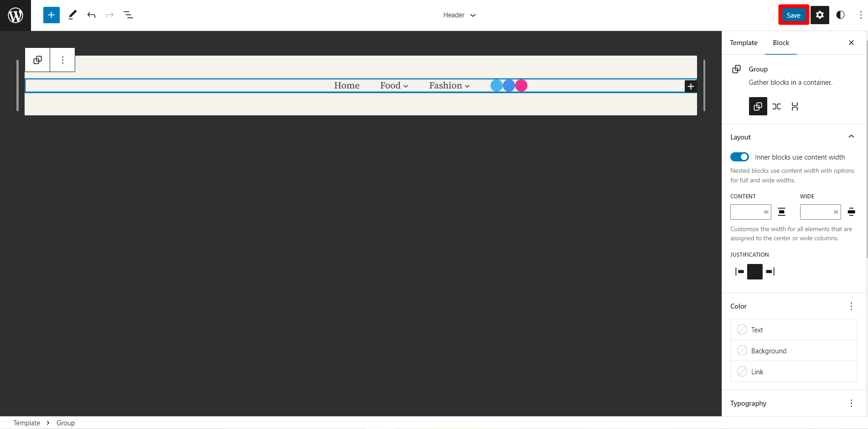The height and width of the screenshot is (429, 868).
Task: Click Template in the breadcrumb
Action: click(x=27, y=423)
